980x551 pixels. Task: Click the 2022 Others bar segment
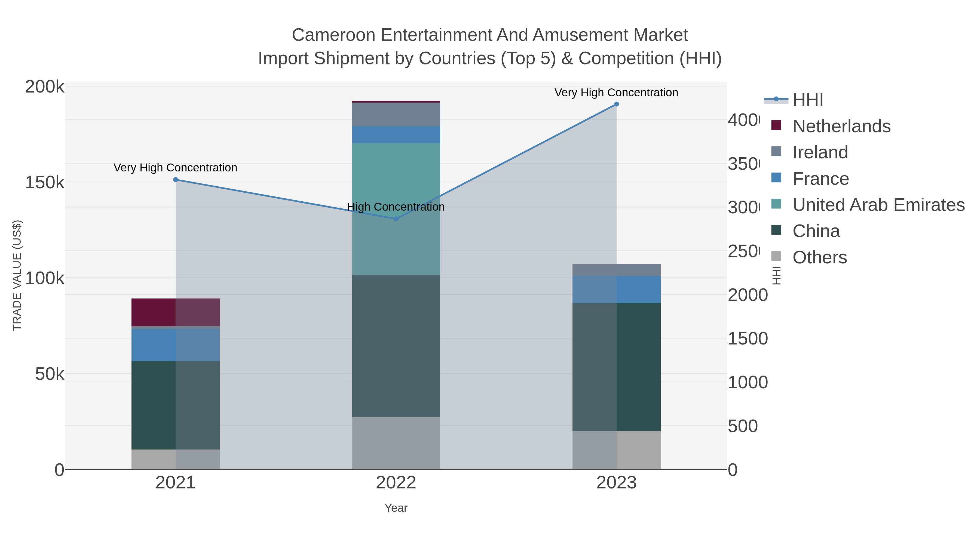coord(396,443)
